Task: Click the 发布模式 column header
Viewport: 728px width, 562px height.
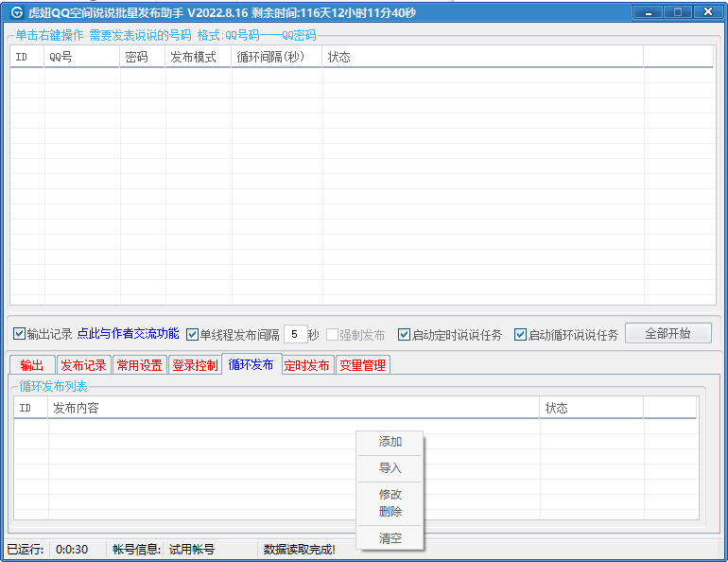Action: click(x=199, y=57)
